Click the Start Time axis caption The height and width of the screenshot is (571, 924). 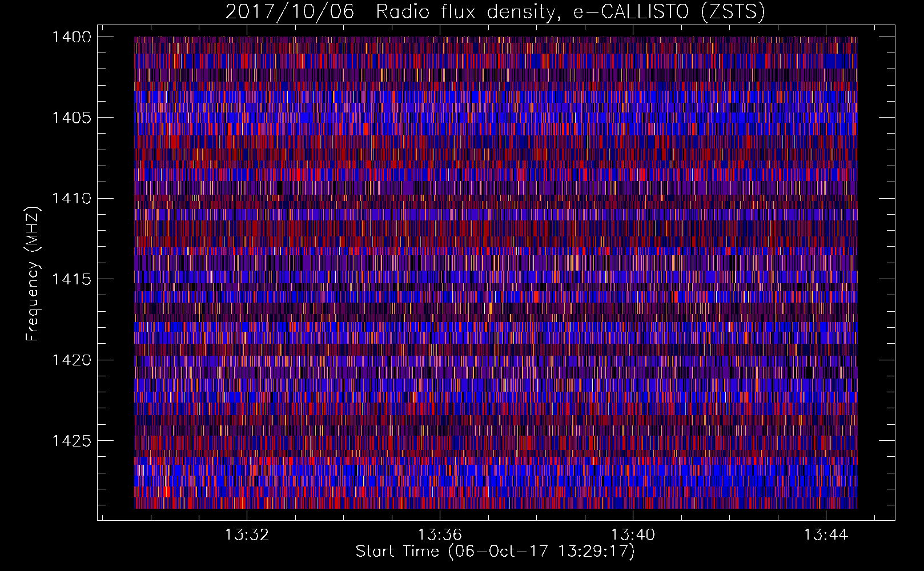[495, 552]
